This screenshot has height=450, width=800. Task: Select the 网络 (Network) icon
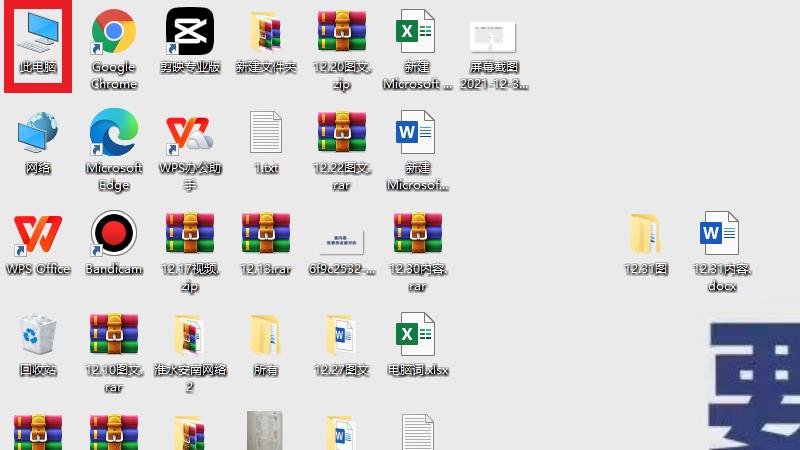(38, 133)
